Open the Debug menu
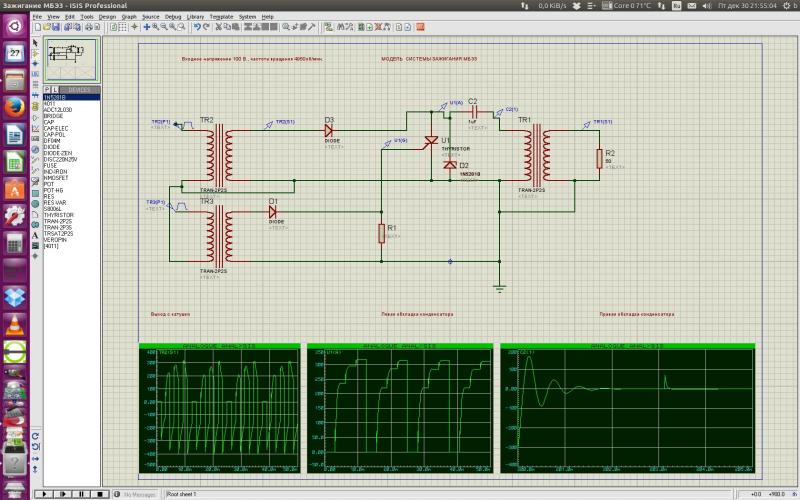This screenshot has width=800, height=500. tap(173, 17)
